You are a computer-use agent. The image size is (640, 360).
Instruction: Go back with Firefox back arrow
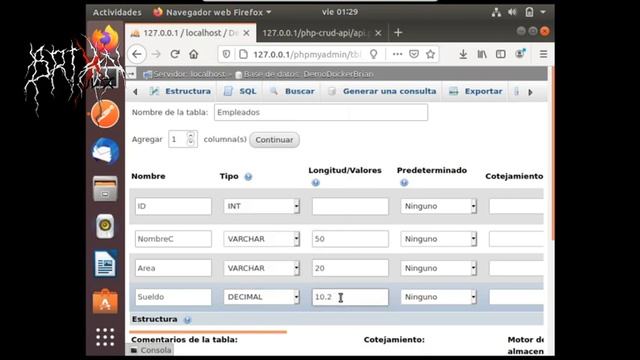137,54
